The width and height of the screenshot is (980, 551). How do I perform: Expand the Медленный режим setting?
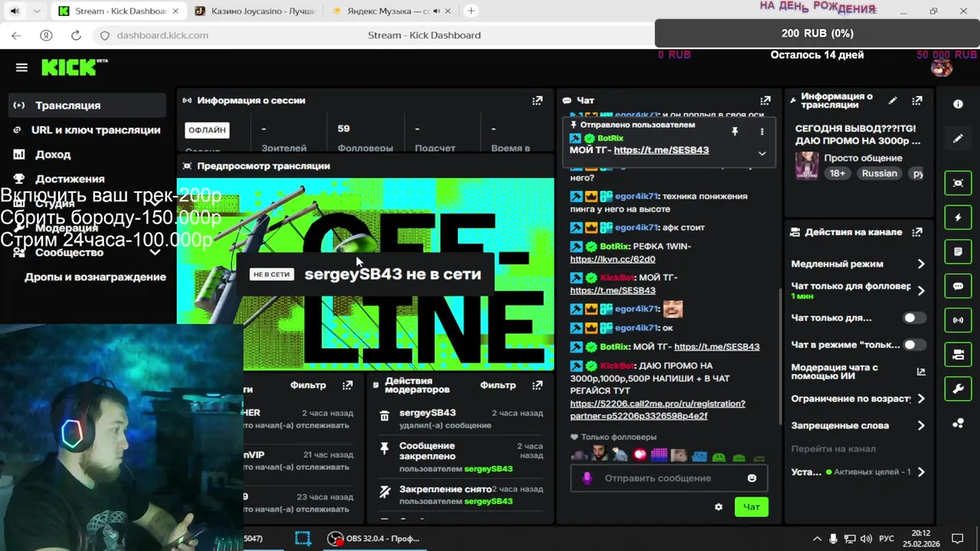[921, 264]
